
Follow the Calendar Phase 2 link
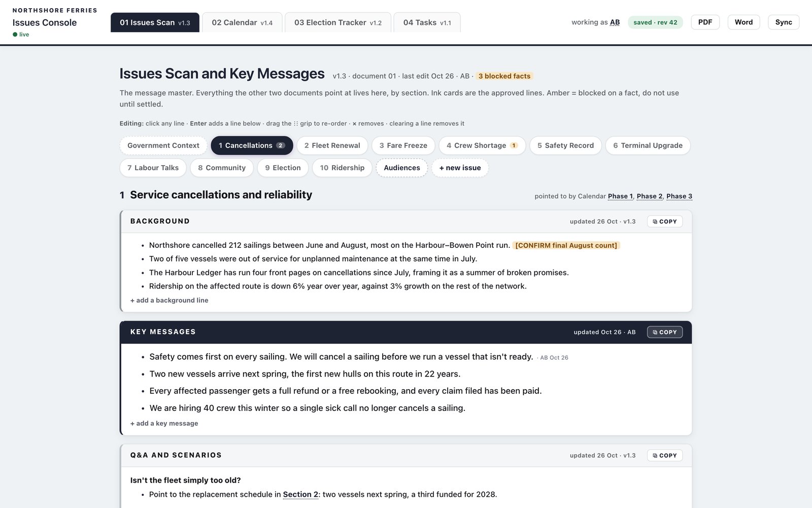tap(650, 196)
